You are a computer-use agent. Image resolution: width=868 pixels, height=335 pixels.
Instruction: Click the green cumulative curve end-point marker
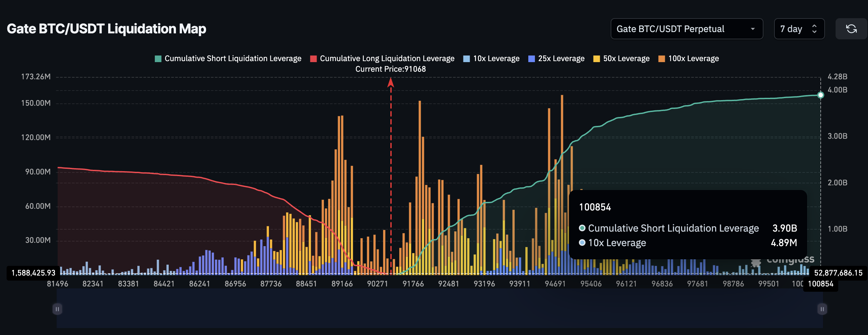click(820, 95)
